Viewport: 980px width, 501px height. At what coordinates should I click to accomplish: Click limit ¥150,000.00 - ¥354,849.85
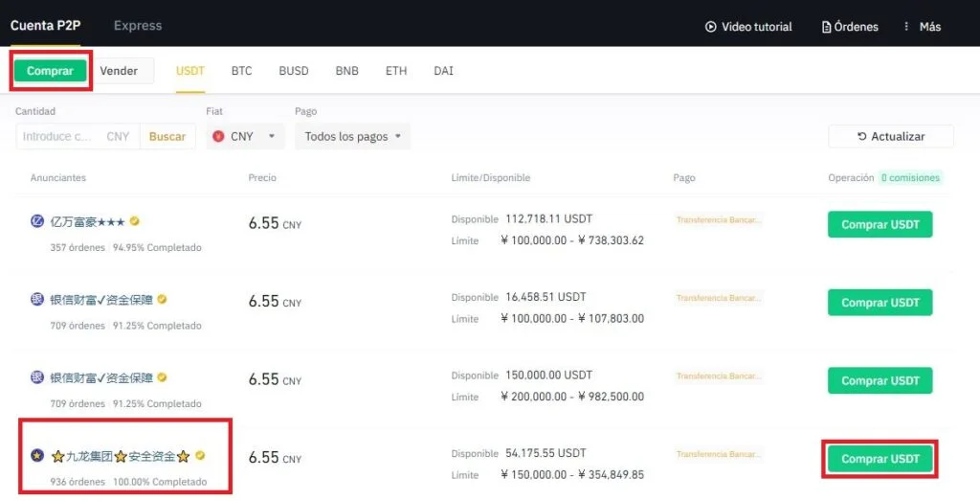(572, 475)
